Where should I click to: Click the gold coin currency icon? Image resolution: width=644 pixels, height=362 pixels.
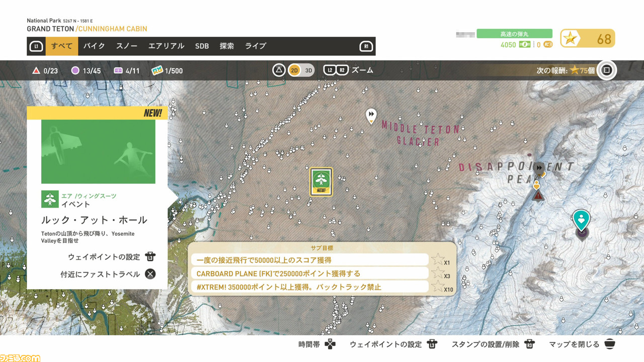tap(548, 45)
